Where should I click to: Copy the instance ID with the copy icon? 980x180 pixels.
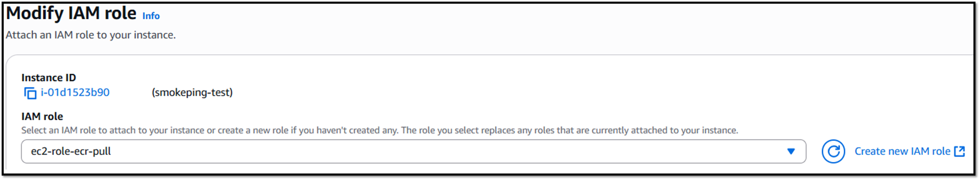tap(30, 93)
